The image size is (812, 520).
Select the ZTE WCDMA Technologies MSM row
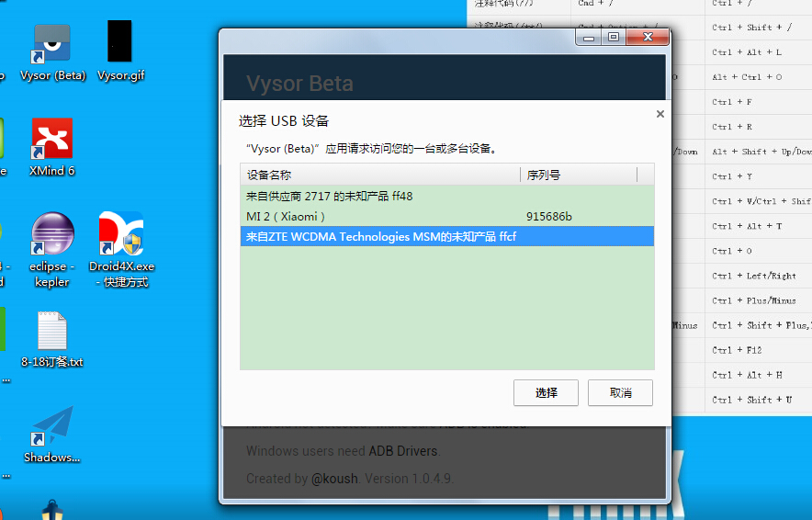coord(381,237)
